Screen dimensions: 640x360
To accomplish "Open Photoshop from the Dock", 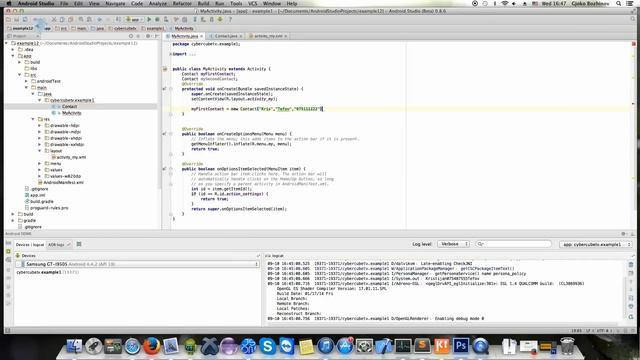I will (x=461, y=346).
